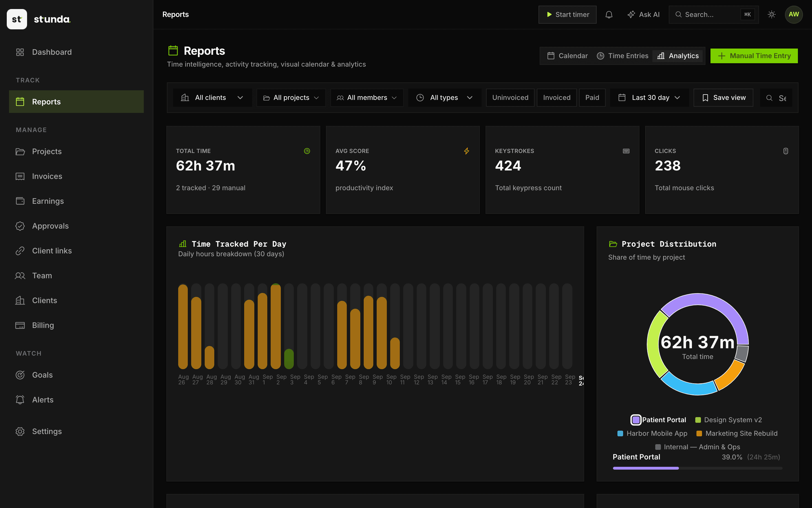Toggle the Paid filter
812x508 pixels.
click(x=592, y=98)
